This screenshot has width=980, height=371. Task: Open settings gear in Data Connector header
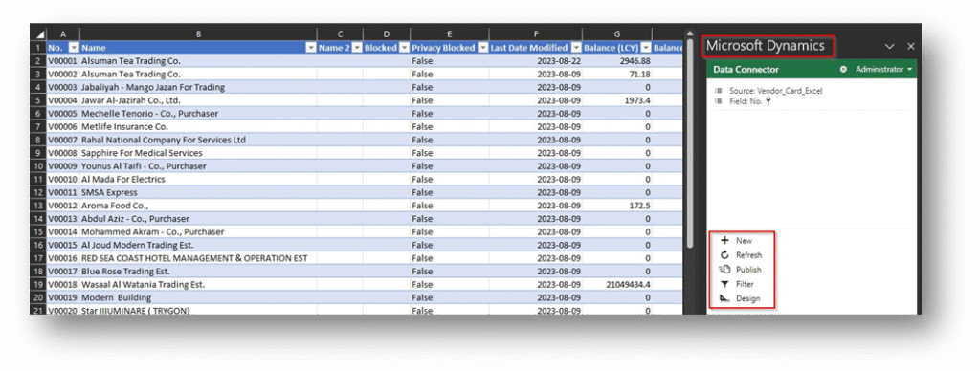pyautogui.click(x=843, y=70)
